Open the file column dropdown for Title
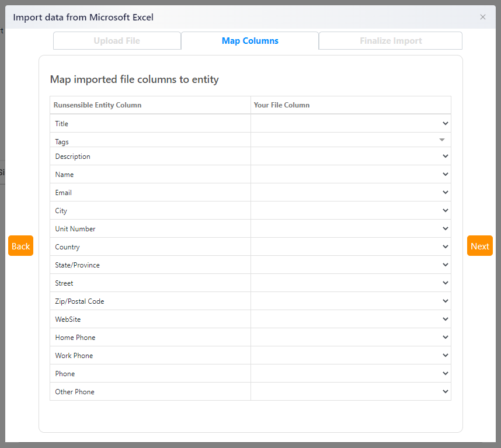Viewport: 501px width, 448px height. 351,123
